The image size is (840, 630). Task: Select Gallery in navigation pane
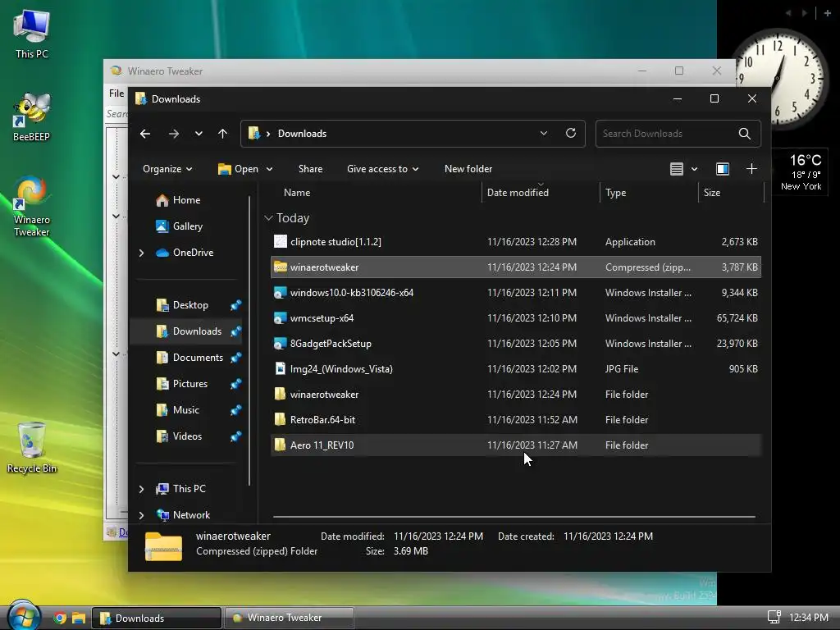[x=186, y=226]
